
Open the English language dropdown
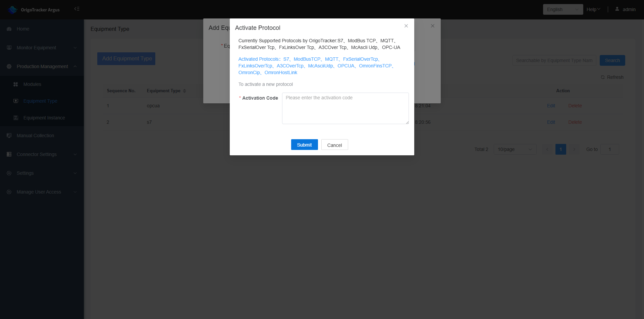[x=562, y=9]
